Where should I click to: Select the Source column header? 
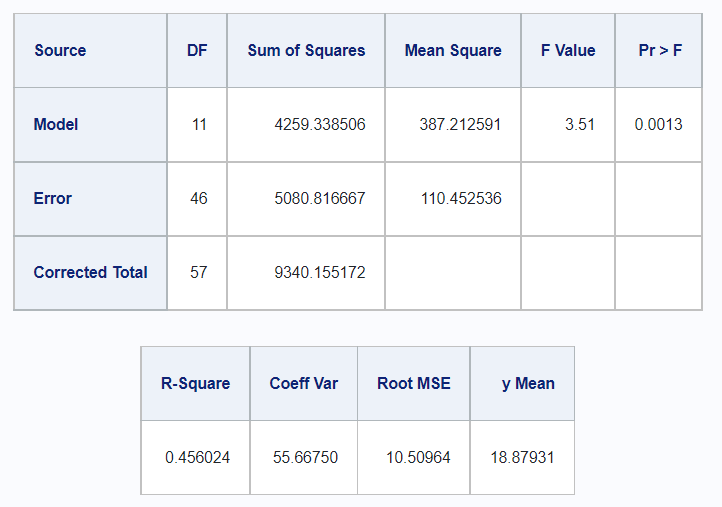point(90,51)
